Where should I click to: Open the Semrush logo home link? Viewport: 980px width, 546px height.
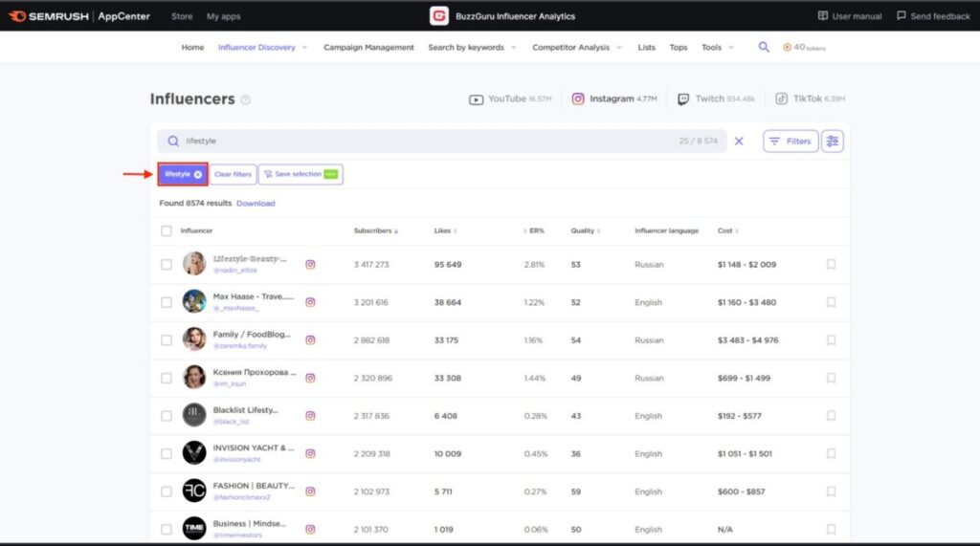coord(49,16)
